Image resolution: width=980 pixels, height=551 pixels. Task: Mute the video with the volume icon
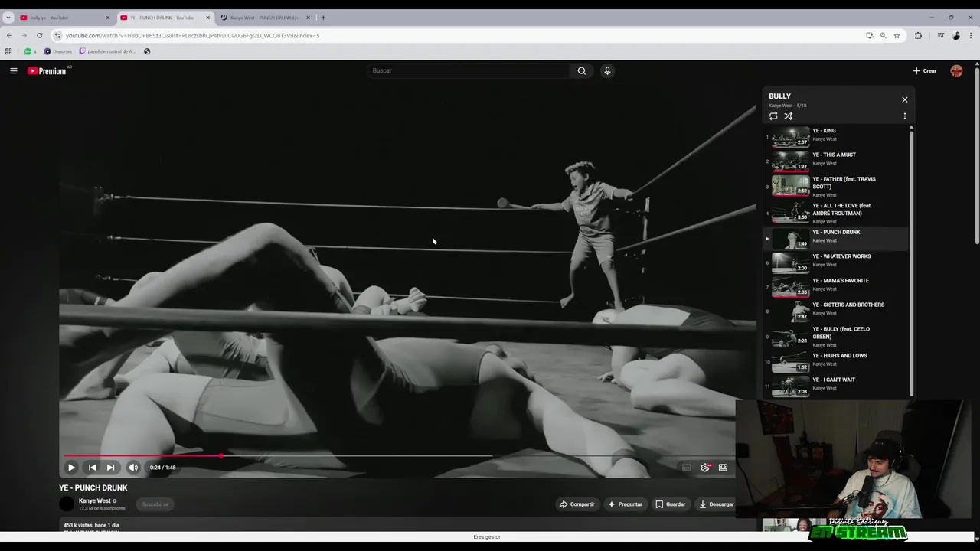click(133, 468)
